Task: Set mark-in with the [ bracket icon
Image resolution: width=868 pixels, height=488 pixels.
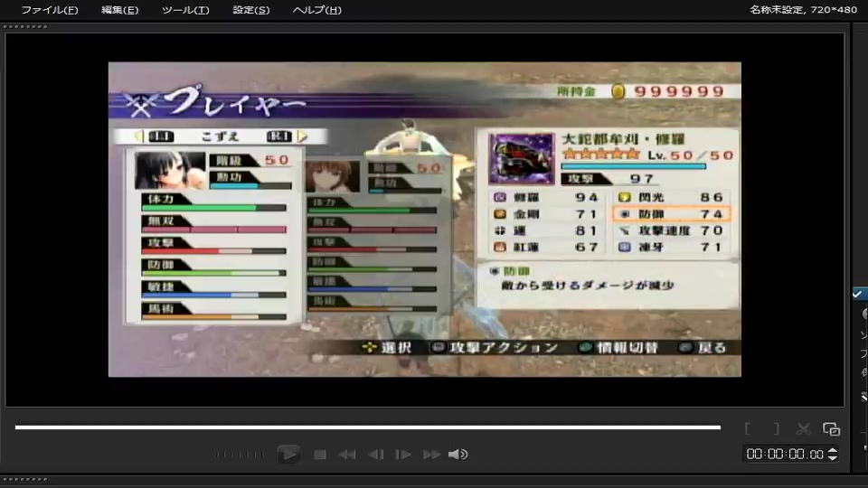Action: [748, 428]
